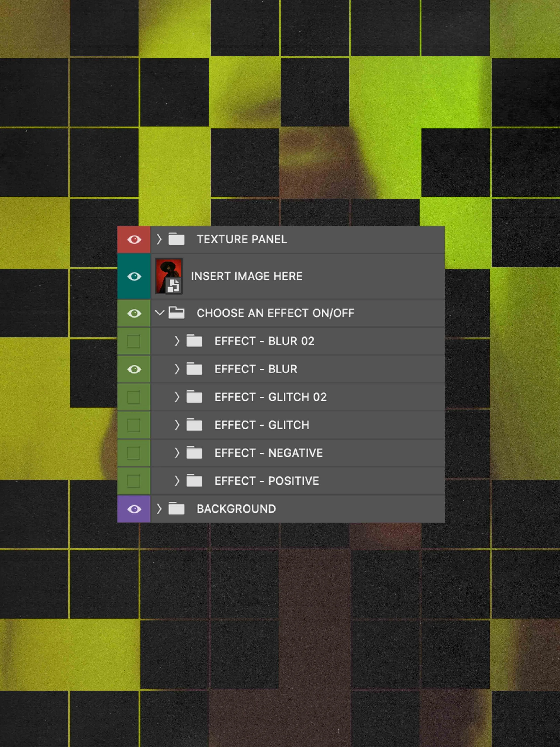
Task: Select the EFFECT - POSITIVE layer name
Action: [x=267, y=481]
